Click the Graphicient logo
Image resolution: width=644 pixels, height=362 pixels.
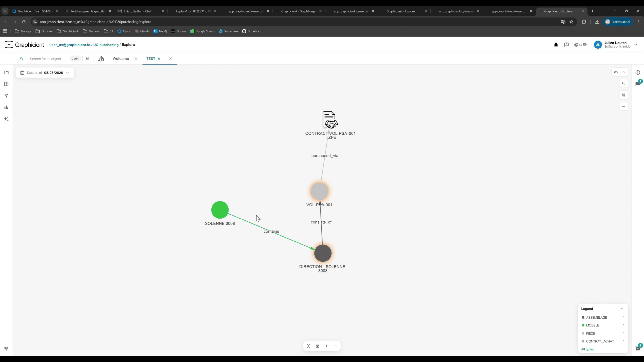(24, 45)
